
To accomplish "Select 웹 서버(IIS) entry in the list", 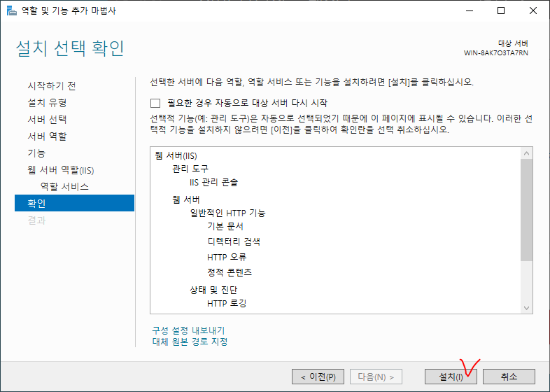I will 176,155.
